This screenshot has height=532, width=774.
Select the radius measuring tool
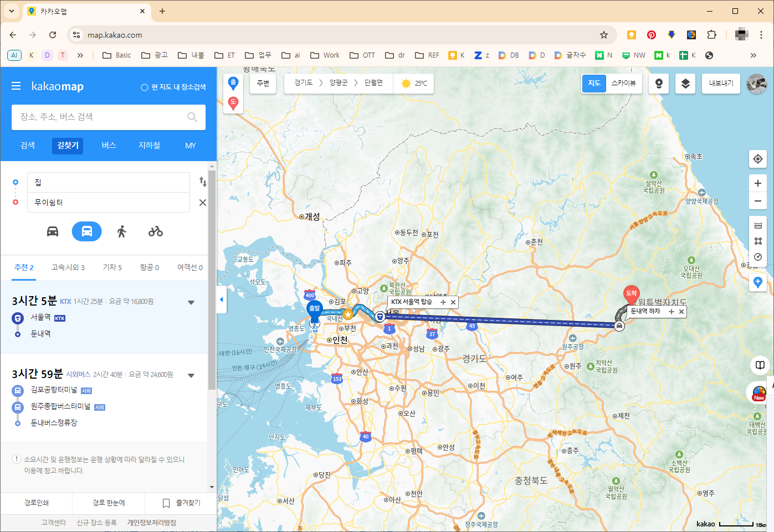point(758,257)
